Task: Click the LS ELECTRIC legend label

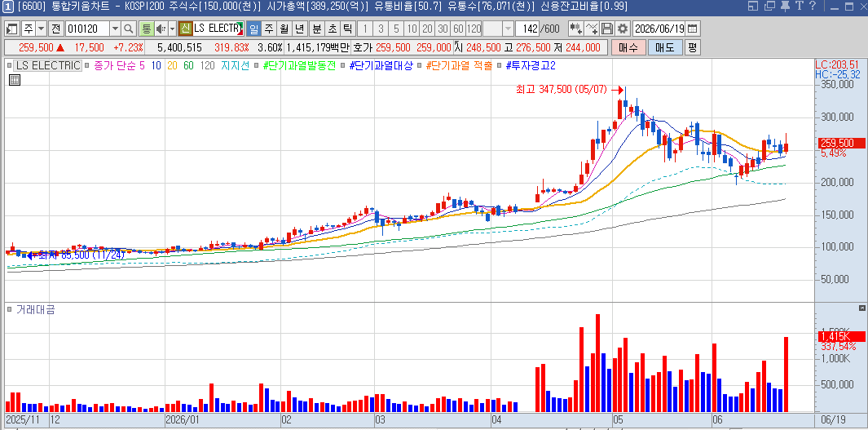Action: [47, 65]
